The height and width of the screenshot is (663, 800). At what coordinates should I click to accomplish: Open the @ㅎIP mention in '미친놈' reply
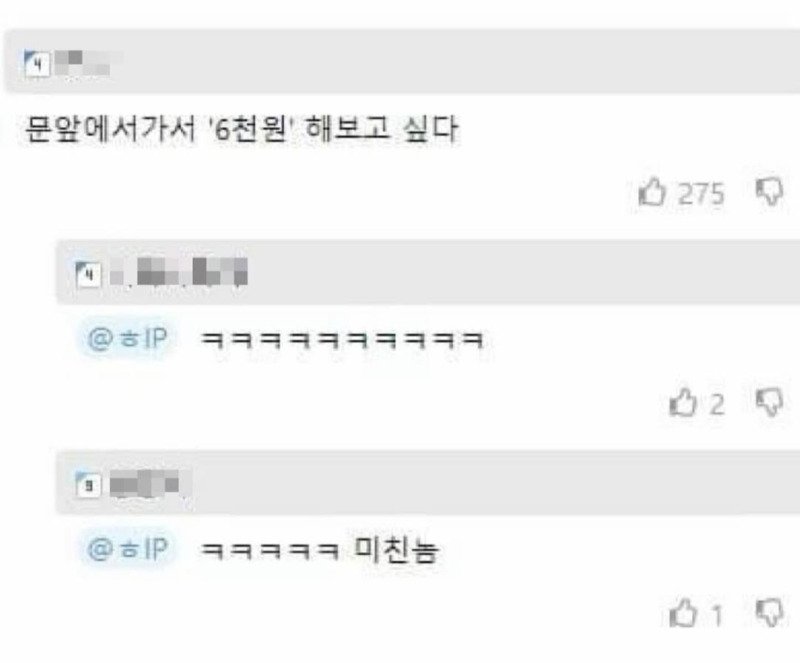[128, 549]
